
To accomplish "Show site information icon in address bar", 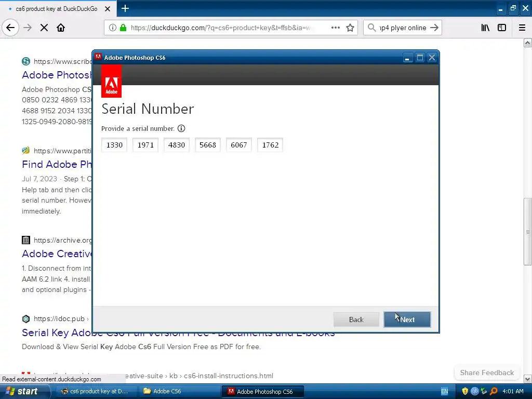I will [x=113, y=28].
